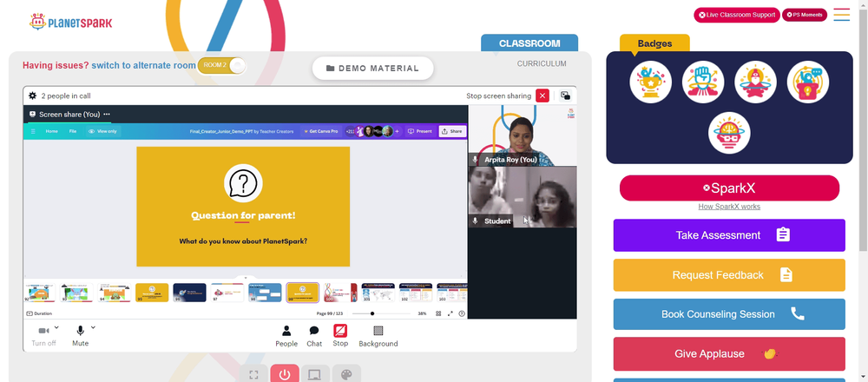Switch to the CLASSROOM tab
Image resolution: width=868 pixels, height=382 pixels.
(x=529, y=43)
